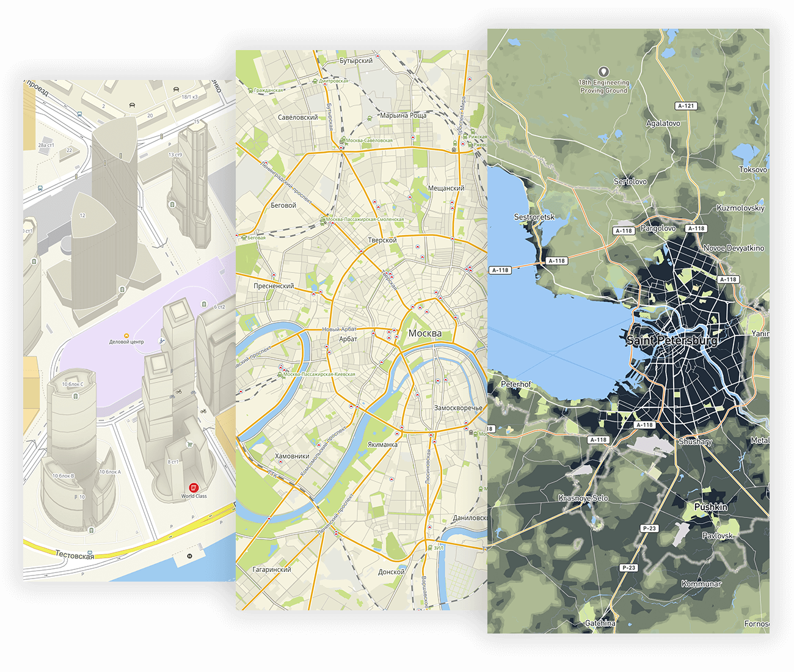The width and height of the screenshot is (794, 672).
Task: Click the 28а ст1 building label
Action: point(46,145)
